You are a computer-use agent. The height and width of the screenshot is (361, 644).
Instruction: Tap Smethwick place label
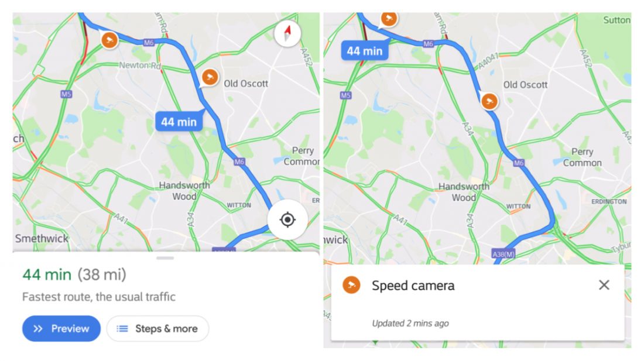(42, 238)
